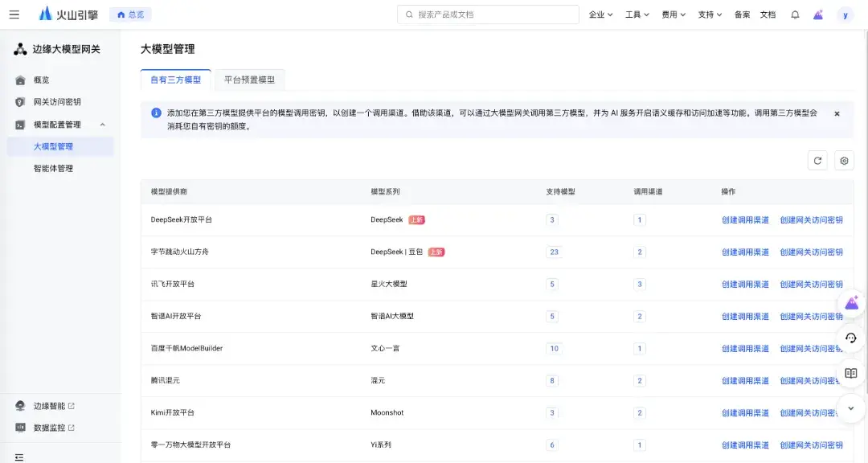Click the 模型提供商 column header

pos(169,191)
